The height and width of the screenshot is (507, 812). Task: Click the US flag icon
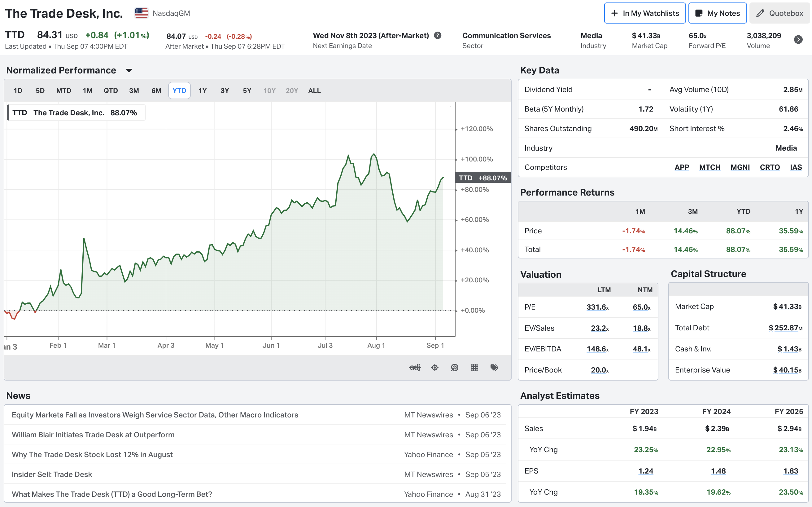[x=141, y=13]
